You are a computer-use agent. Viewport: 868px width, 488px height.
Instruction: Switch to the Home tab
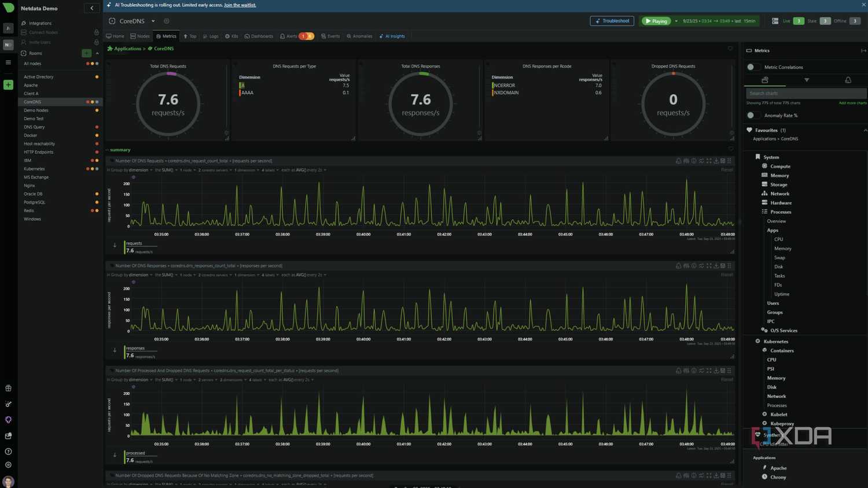115,36
